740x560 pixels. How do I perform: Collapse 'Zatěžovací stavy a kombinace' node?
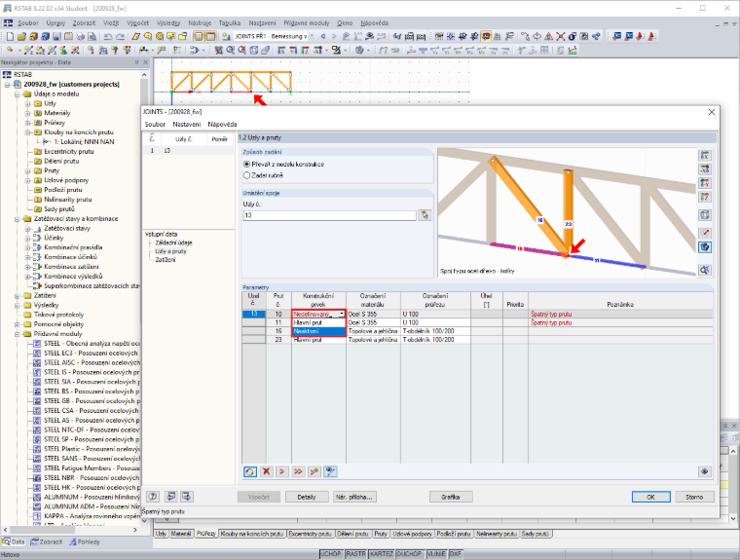click(18, 219)
